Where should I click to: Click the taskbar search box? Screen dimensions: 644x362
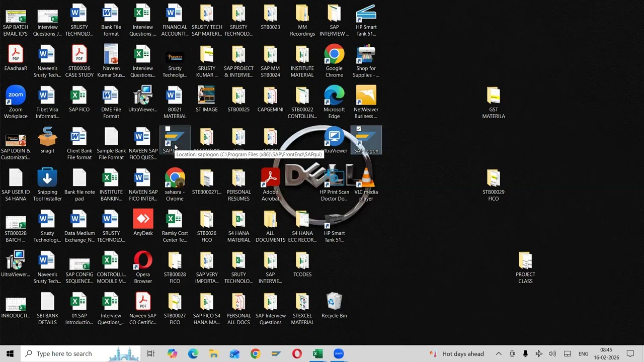point(80,353)
